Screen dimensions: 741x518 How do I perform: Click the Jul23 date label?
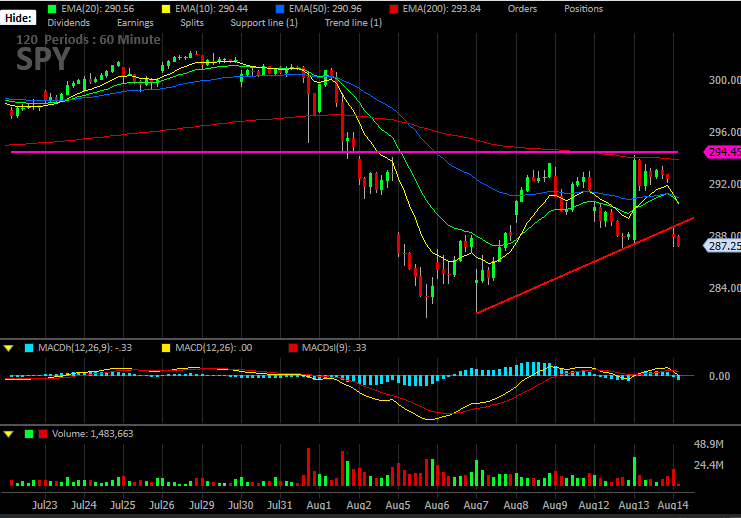[45, 505]
